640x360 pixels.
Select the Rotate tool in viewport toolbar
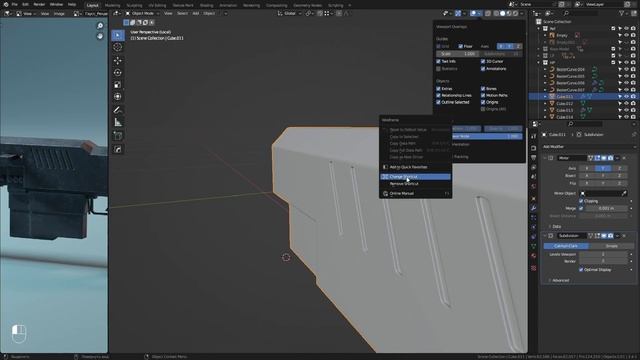tap(118, 73)
